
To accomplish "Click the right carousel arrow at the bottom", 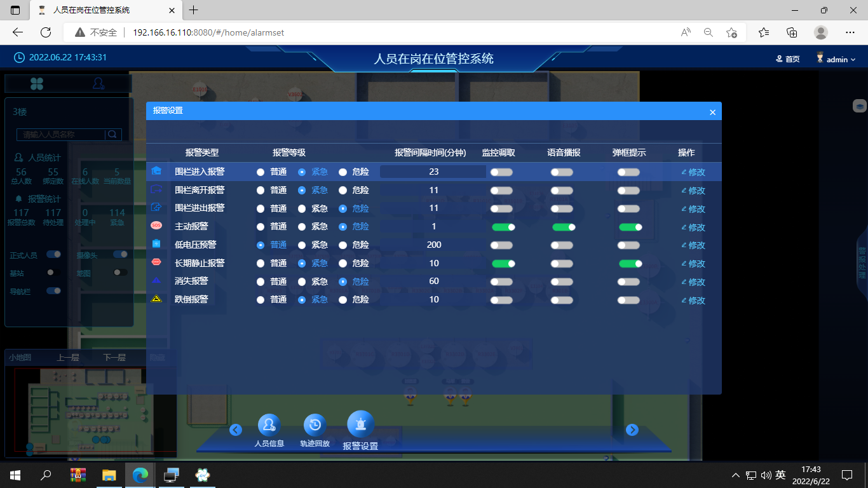I will tap(632, 430).
